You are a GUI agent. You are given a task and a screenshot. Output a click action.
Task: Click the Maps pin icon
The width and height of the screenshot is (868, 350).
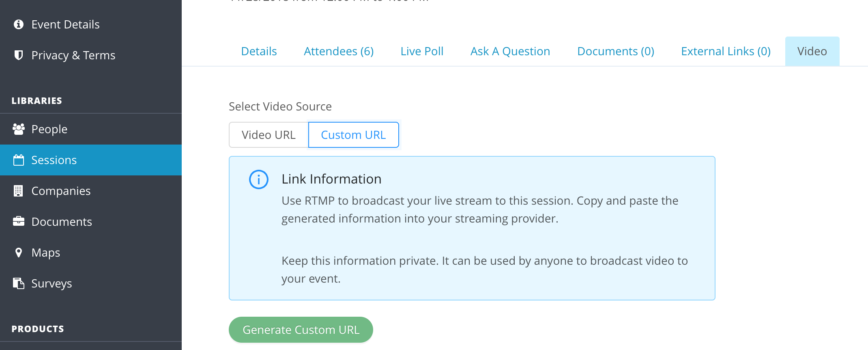click(18, 253)
